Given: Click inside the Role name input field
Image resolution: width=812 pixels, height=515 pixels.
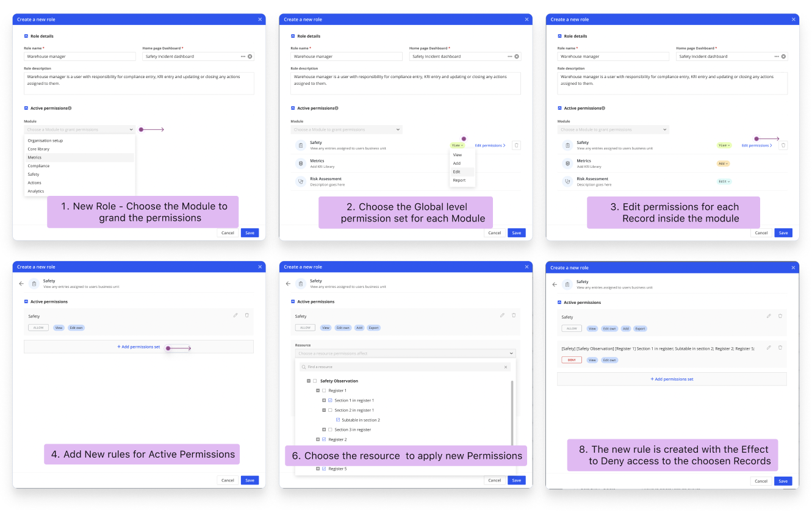Looking at the screenshot, I should pyautogui.click(x=80, y=56).
